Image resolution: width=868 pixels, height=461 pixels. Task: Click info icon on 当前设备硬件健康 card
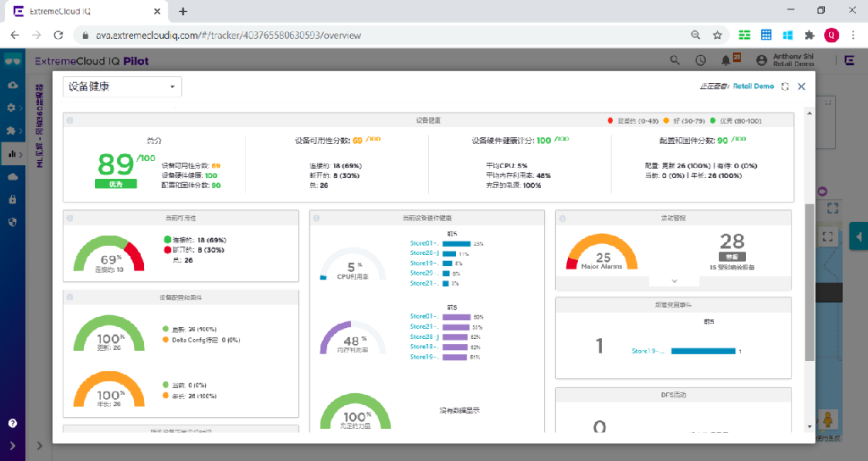coord(316,218)
